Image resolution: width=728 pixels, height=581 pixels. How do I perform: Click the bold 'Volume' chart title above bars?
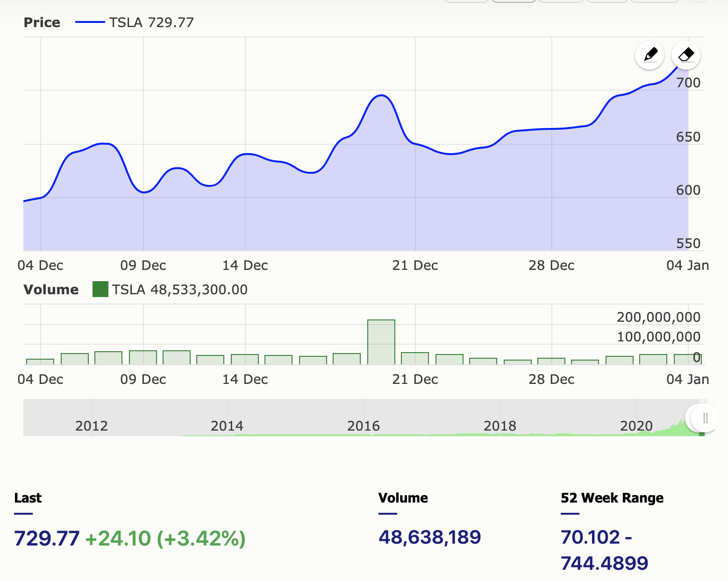click(x=51, y=290)
